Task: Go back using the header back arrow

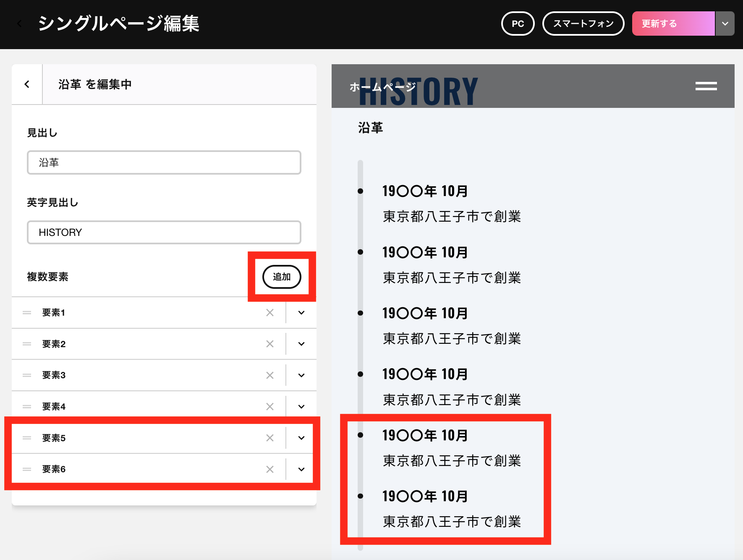Action: [19, 24]
